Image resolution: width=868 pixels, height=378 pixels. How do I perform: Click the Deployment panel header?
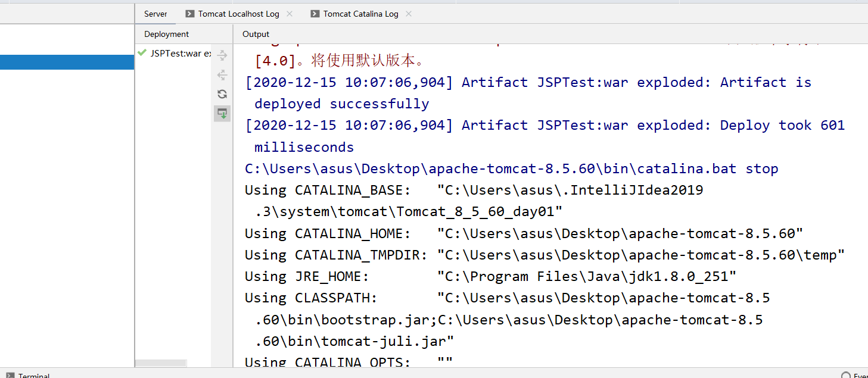tap(166, 34)
